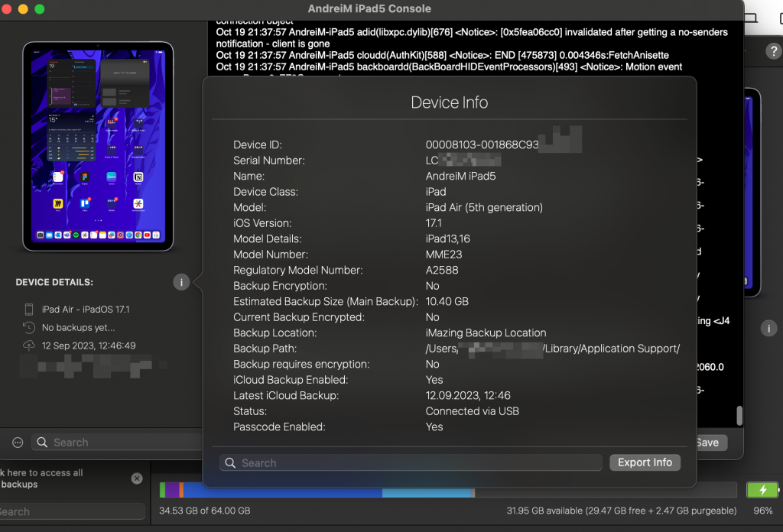
Task: Click 'iPad Air - iPadOS 17.1' detail row
Action: (86, 310)
